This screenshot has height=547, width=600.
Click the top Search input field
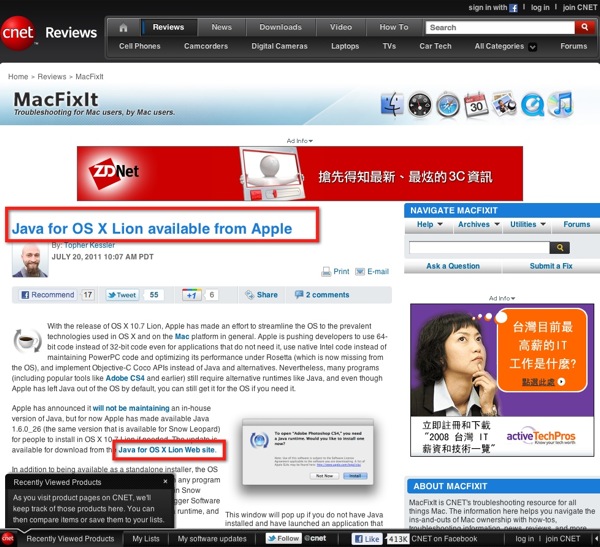[500, 27]
